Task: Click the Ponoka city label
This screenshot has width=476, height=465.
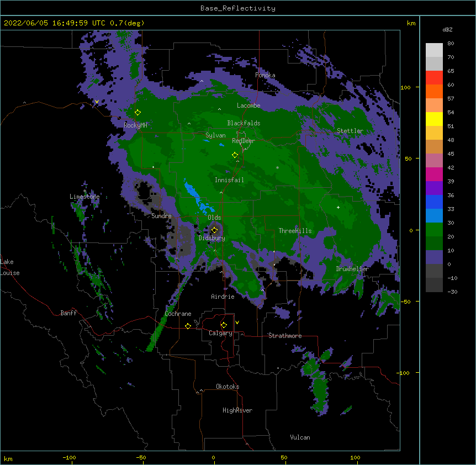Action: (265, 75)
